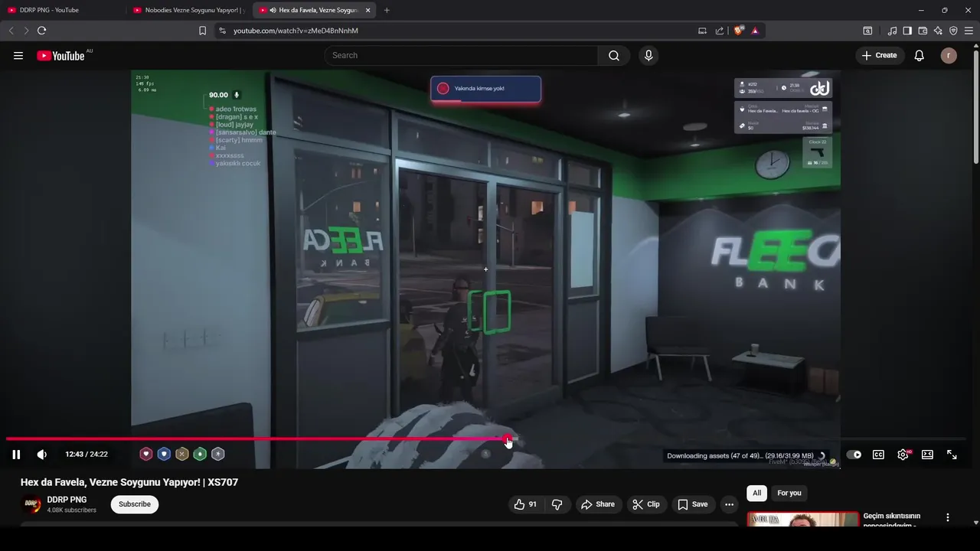Toggle the browser sidebar panel

pyautogui.click(x=907, y=31)
